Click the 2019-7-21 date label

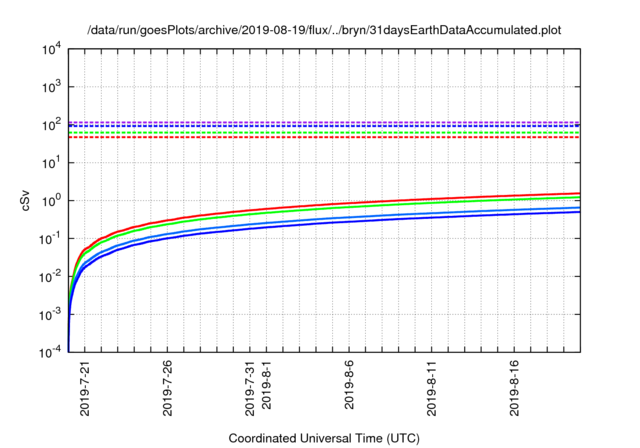[85, 388]
